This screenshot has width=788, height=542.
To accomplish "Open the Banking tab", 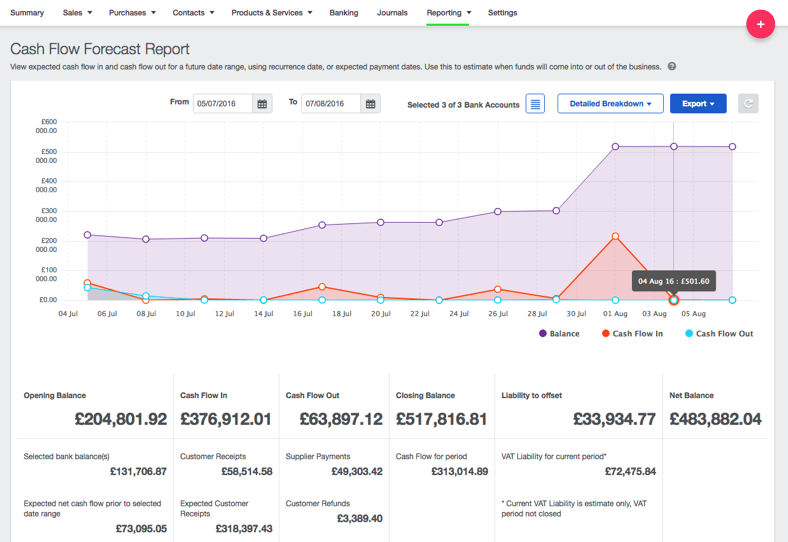I will (344, 13).
